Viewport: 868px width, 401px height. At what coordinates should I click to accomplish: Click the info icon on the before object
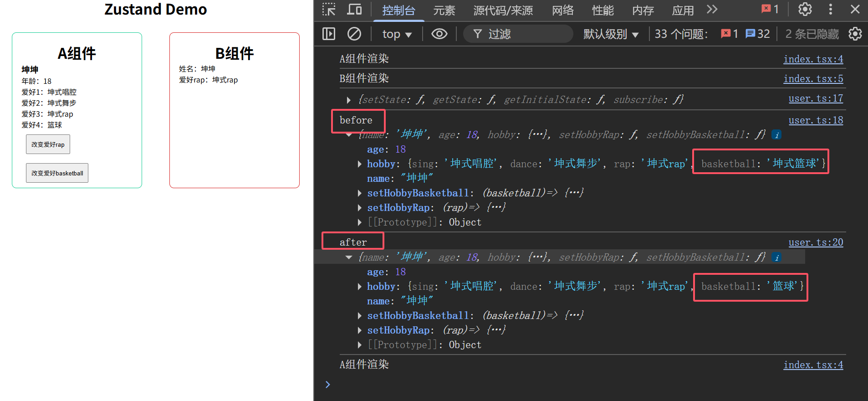point(776,135)
